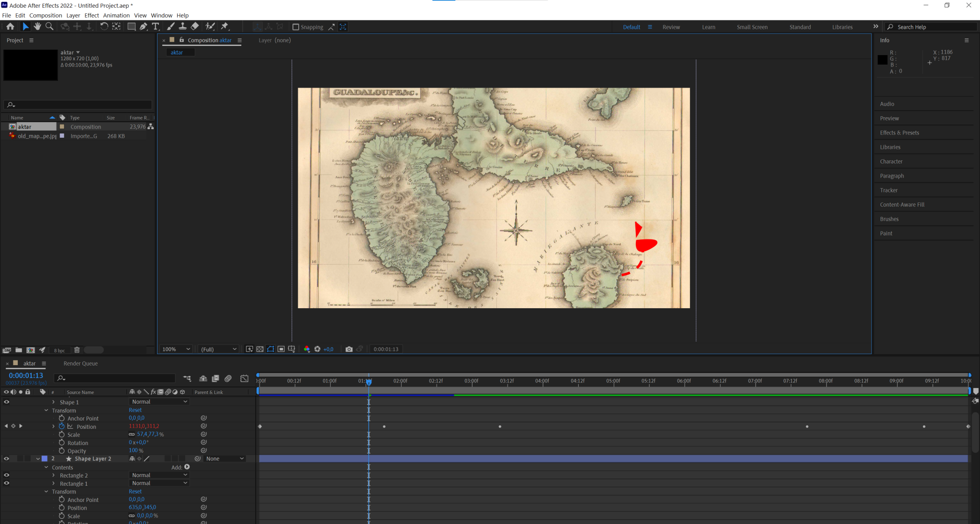Click Reset Exposure aperture icon
980x524 pixels.
317,349
